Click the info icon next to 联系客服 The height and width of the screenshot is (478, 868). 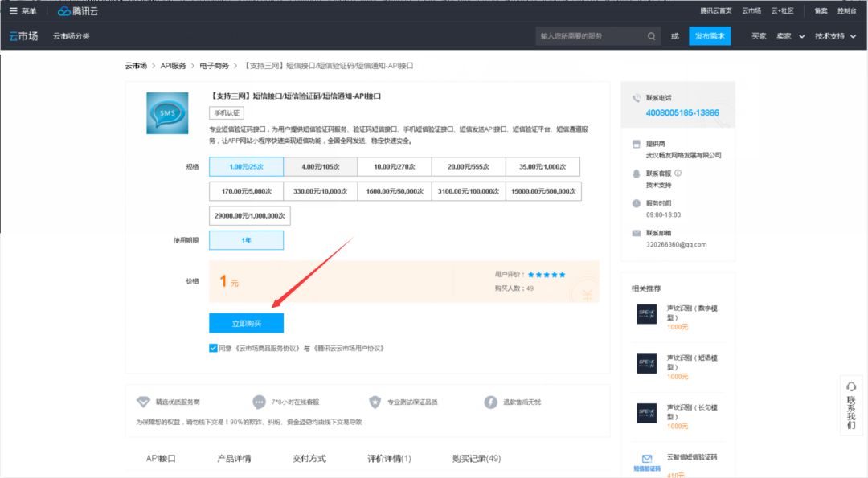click(x=678, y=174)
